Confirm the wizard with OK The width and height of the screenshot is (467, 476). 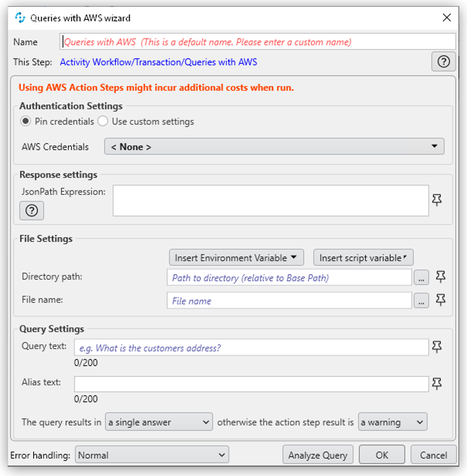click(x=382, y=455)
